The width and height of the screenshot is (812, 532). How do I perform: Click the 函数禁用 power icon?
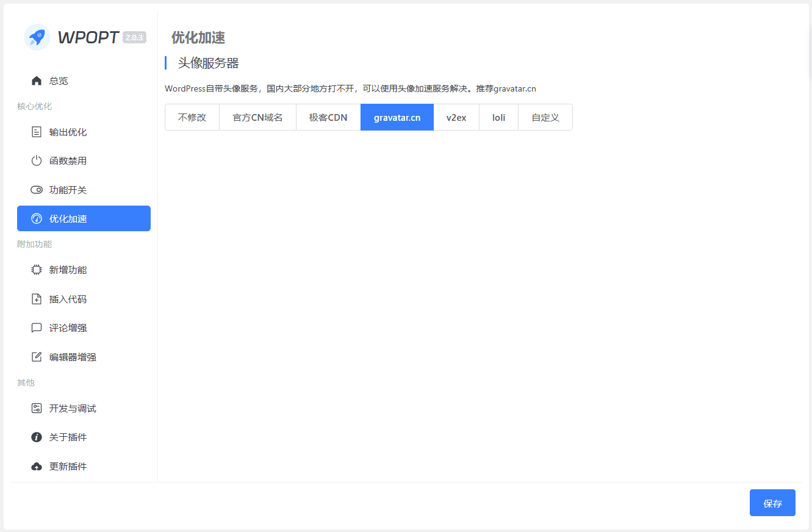pos(37,160)
